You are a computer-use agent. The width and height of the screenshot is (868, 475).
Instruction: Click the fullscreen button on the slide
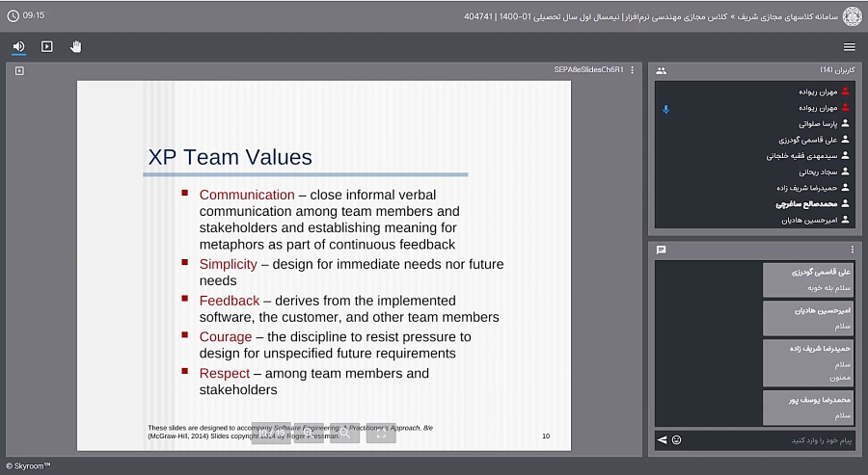(x=381, y=434)
